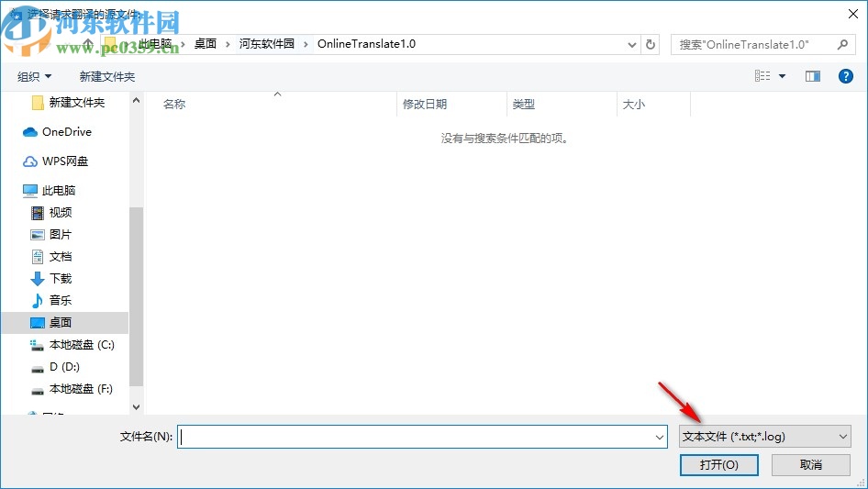Open 音乐 folder in sidebar
The image size is (868, 489).
(x=61, y=301)
